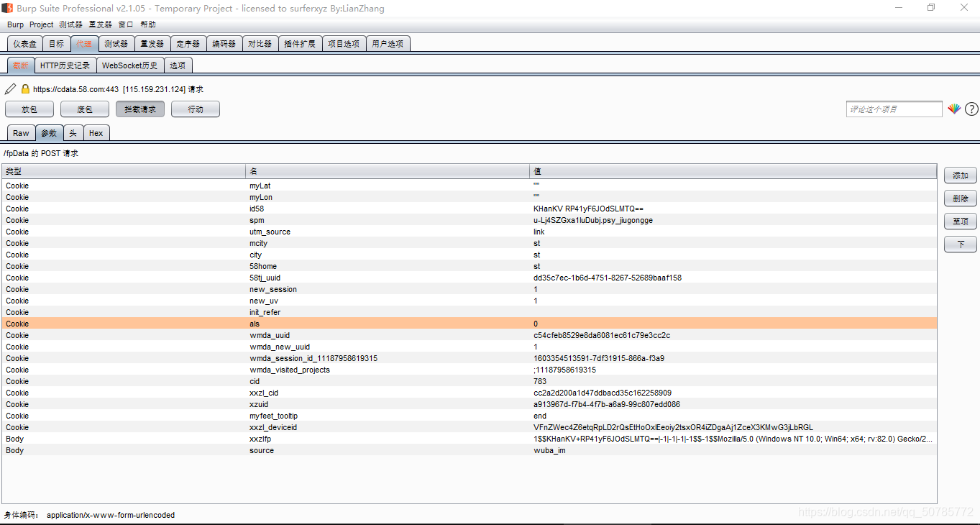Click the 添加 add button
980x525 pixels.
click(x=961, y=175)
